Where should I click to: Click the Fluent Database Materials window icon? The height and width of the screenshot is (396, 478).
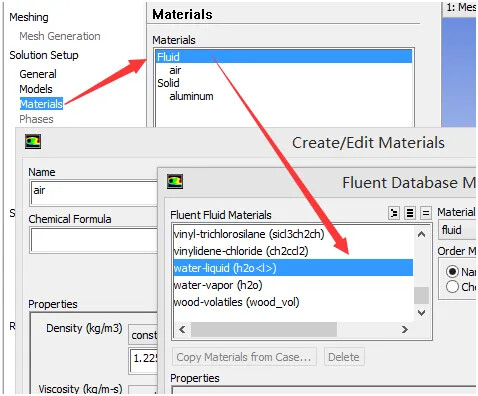(x=175, y=182)
